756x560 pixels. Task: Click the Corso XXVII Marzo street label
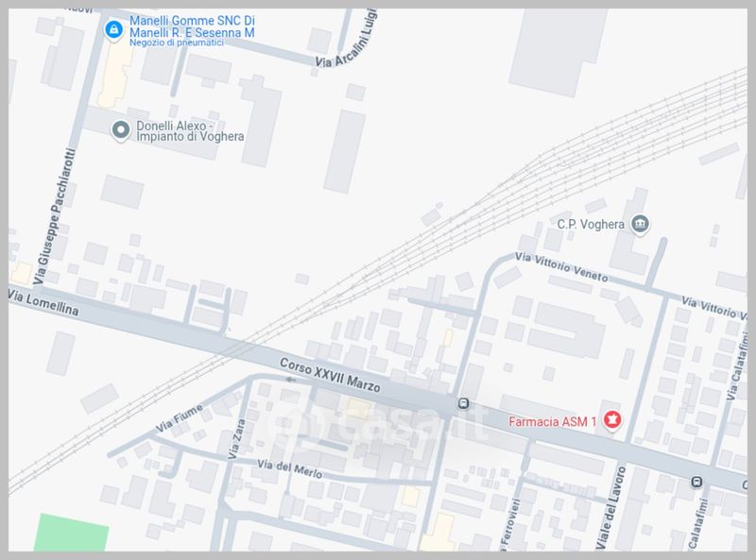click(330, 375)
